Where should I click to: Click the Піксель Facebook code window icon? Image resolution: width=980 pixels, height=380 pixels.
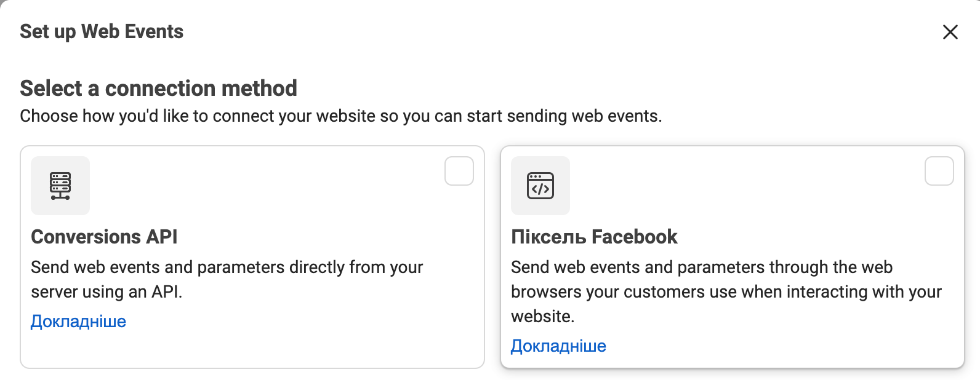tap(540, 186)
